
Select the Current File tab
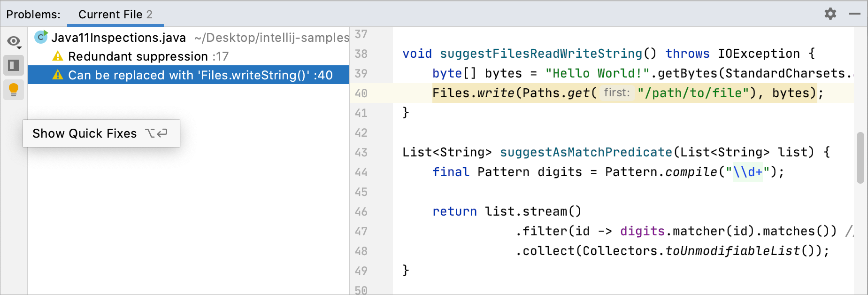pos(115,15)
